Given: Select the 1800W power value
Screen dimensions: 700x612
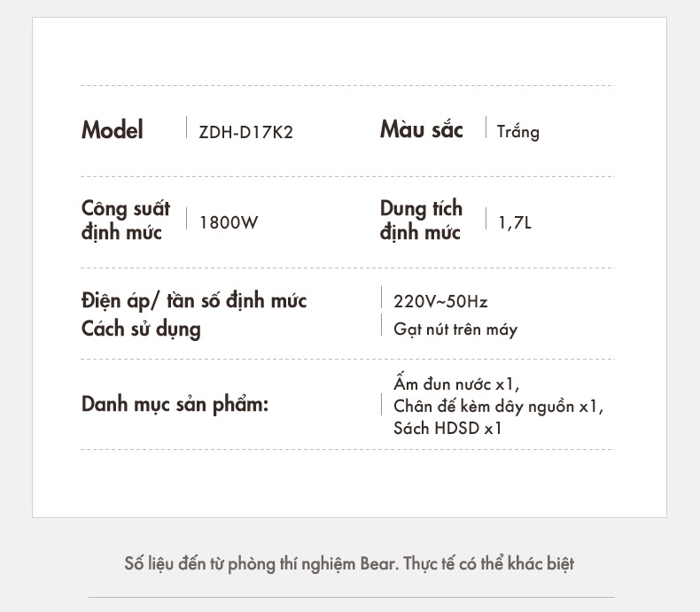Looking at the screenshot, I should [x=229, y=222].
